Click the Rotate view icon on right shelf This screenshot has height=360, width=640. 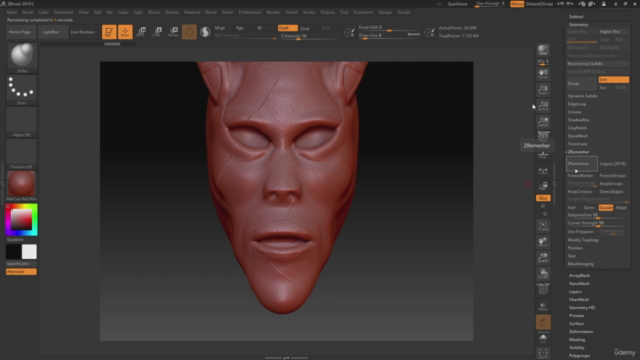tap(543, 273)
